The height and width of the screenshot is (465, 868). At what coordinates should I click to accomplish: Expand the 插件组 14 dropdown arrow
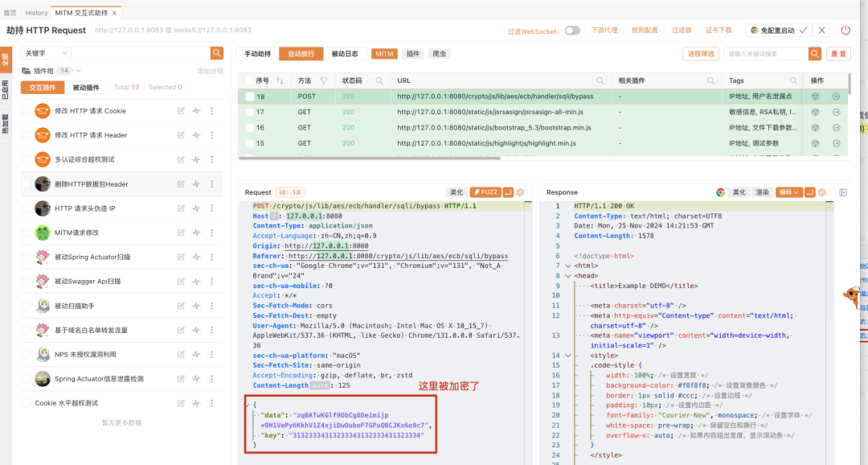point(79,71)
